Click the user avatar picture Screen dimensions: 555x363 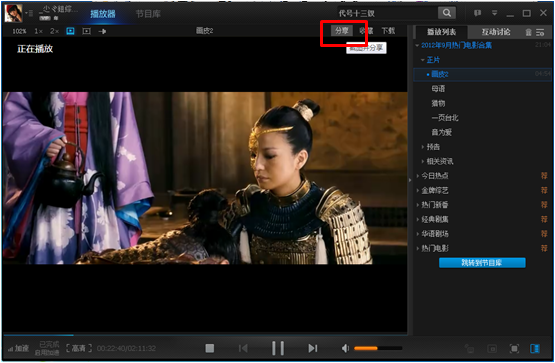(13, 13)
